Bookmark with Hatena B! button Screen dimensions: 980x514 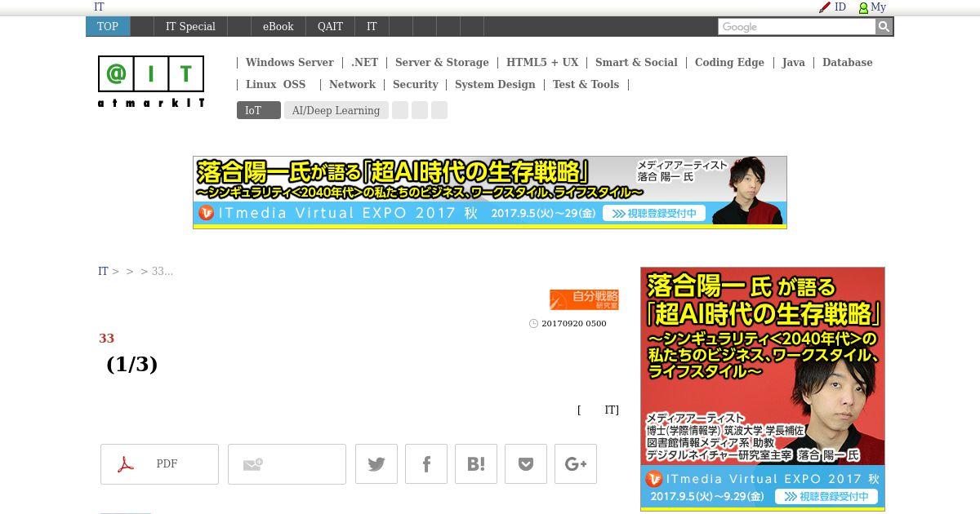click(476, 464)
